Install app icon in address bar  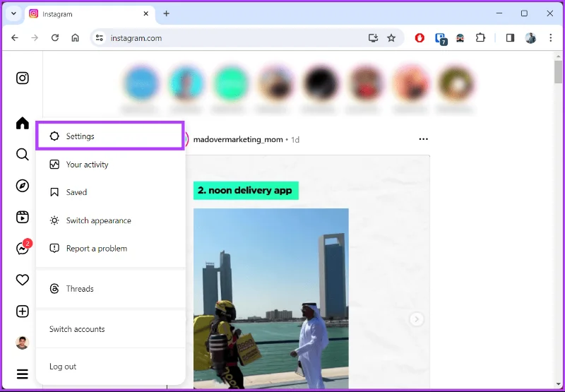pyautogui.click(x=373, y=38)
